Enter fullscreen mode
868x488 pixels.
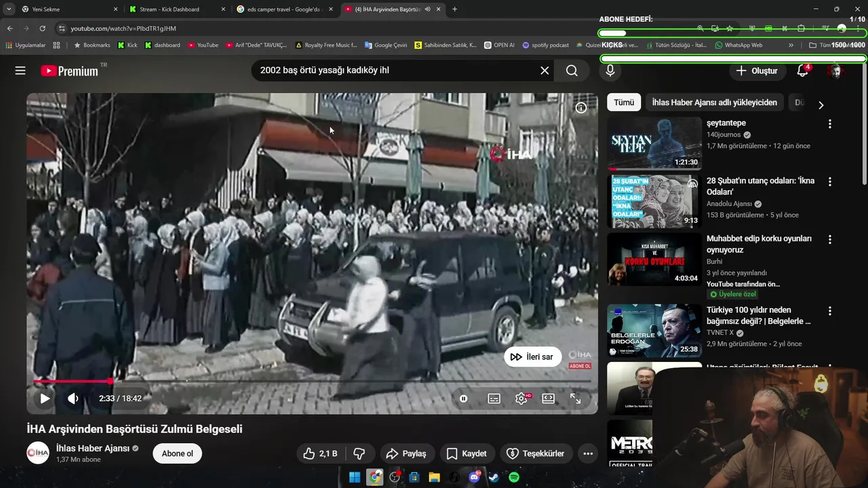click(x=575, y=399)
